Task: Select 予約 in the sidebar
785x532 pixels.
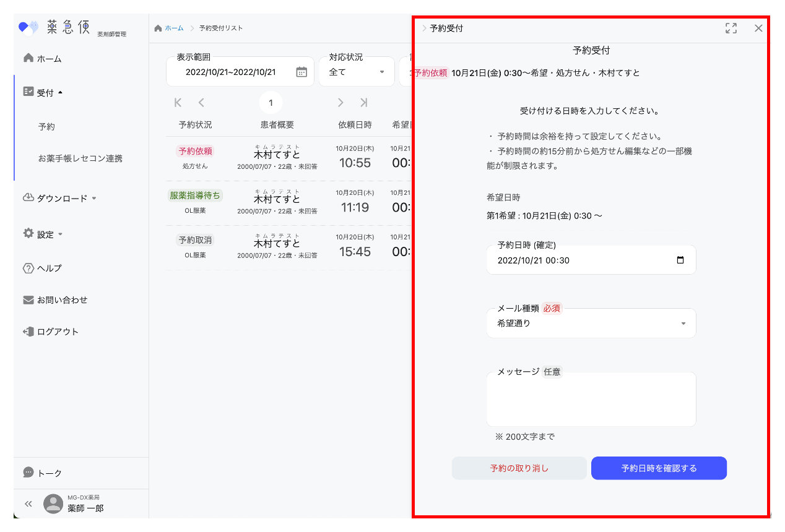Action: pyautogui.click(x=46, y=126)
